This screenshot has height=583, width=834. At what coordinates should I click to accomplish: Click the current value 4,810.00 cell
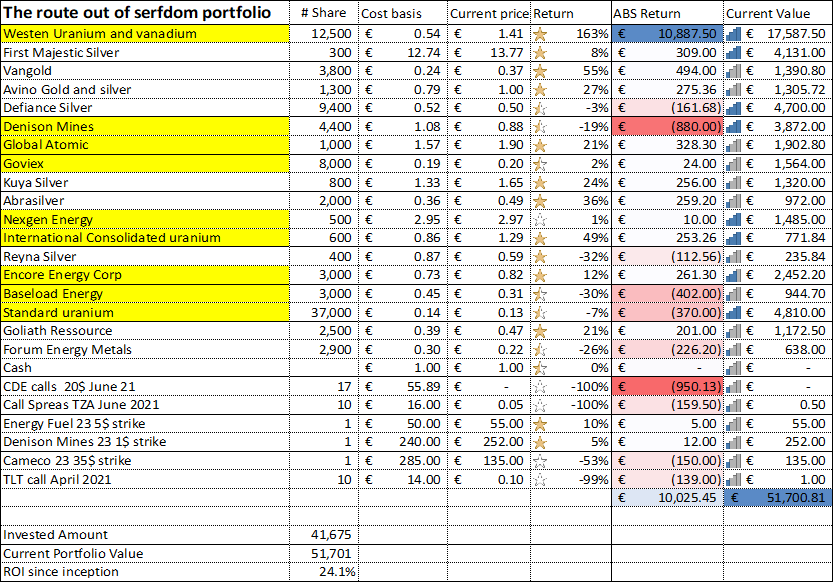click(778, 312)
